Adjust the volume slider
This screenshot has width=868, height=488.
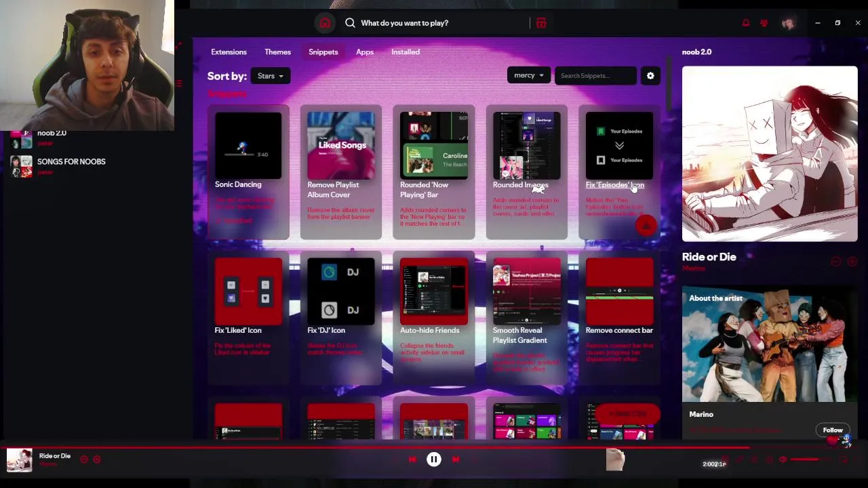coord(810,460)
